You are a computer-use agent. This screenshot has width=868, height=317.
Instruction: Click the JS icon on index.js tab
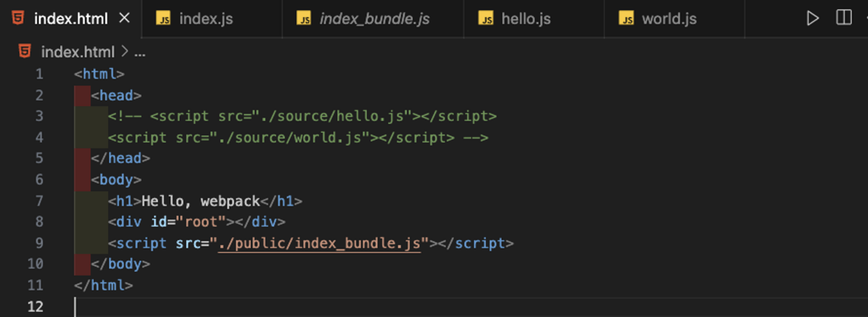[x=163, y=19]
